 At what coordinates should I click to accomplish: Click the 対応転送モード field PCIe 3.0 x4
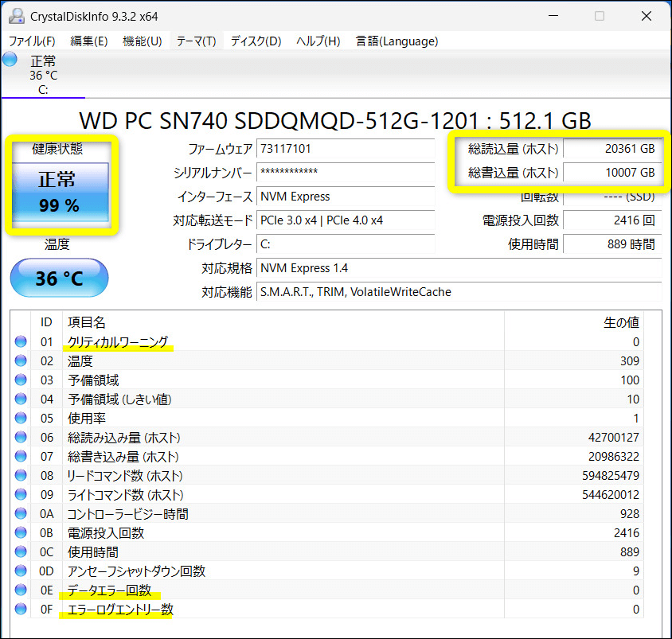[x=346, y=220]
